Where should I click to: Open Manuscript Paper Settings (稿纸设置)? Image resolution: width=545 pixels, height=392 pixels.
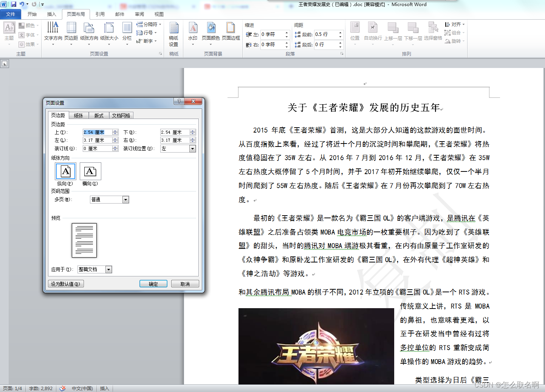tap(174, 34)
